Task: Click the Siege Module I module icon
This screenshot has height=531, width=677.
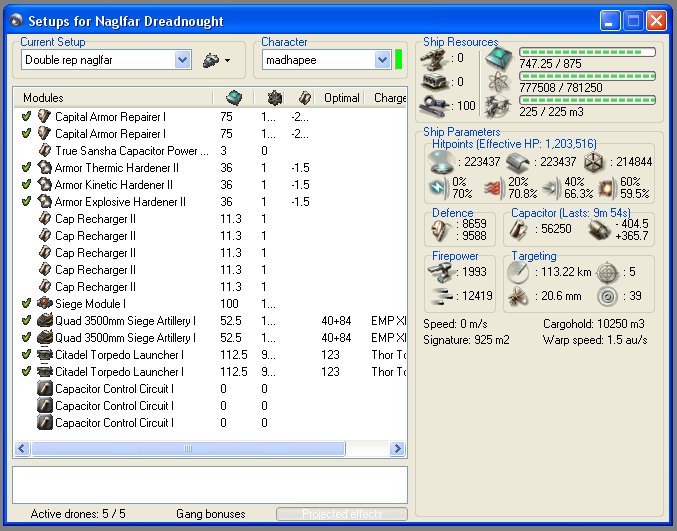Action: [x=44, y=303]
